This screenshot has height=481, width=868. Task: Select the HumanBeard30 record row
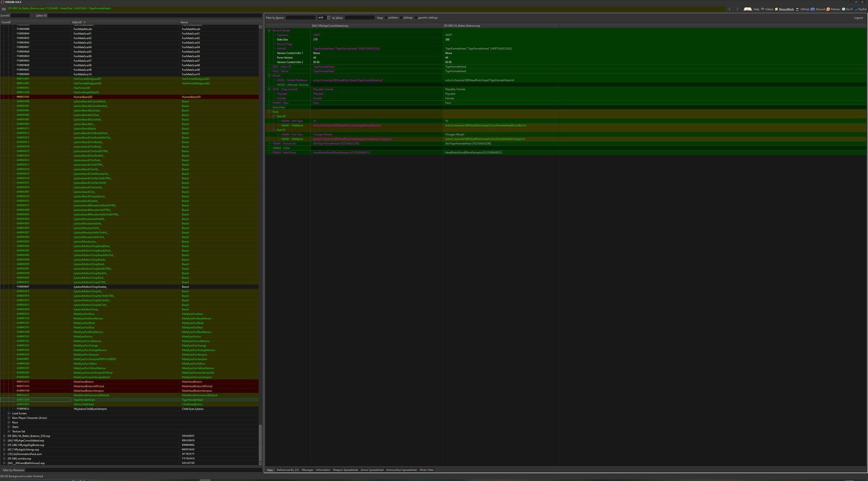(x=129, y=97)
